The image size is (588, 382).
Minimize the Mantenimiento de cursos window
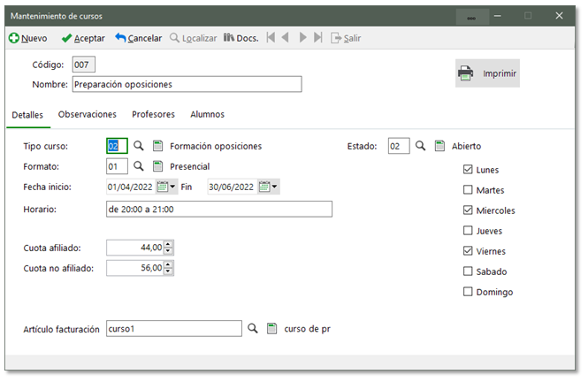pyautogui.click(x=498, y=16)
